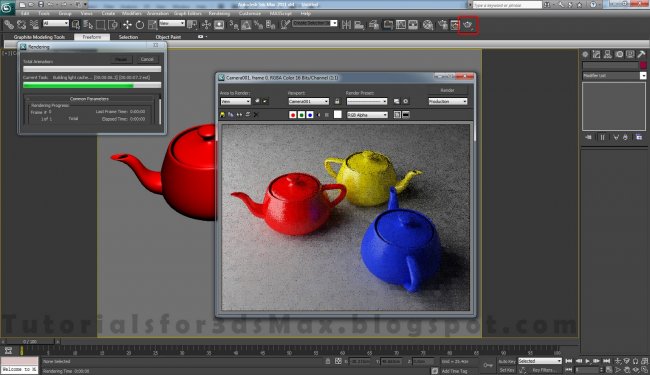This screenshot has height=375, width=650.
Task: Click the Mirror tool icon
Action: coord(346,25)
